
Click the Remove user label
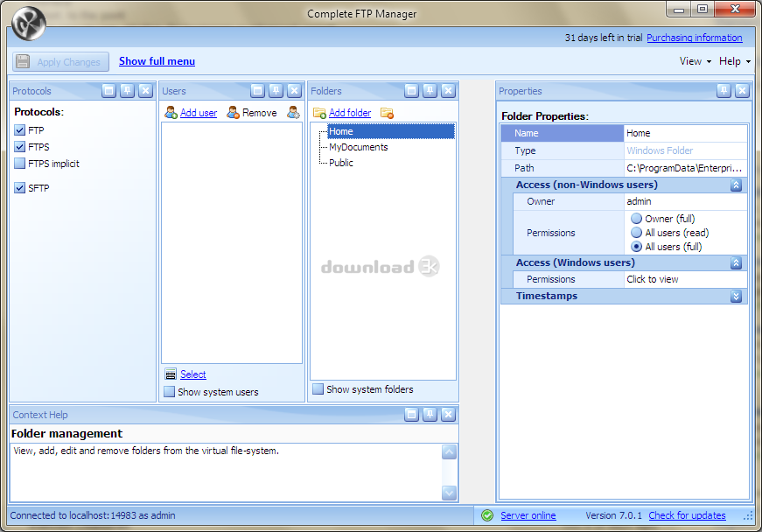(260, 113)
